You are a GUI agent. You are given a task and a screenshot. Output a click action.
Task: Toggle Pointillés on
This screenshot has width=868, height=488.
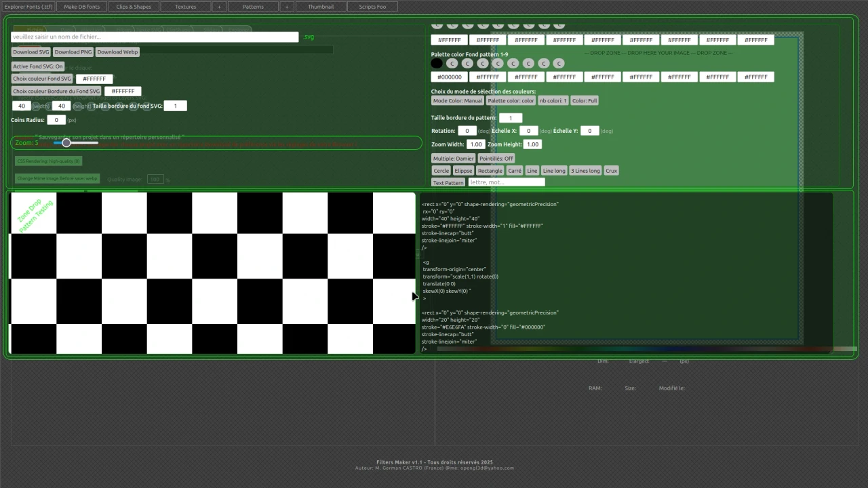(x=496, y=158)
